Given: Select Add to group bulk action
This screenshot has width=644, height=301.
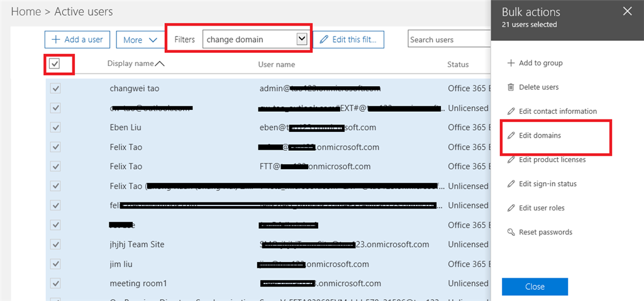Looking at the screenshot, I should 540,63.
